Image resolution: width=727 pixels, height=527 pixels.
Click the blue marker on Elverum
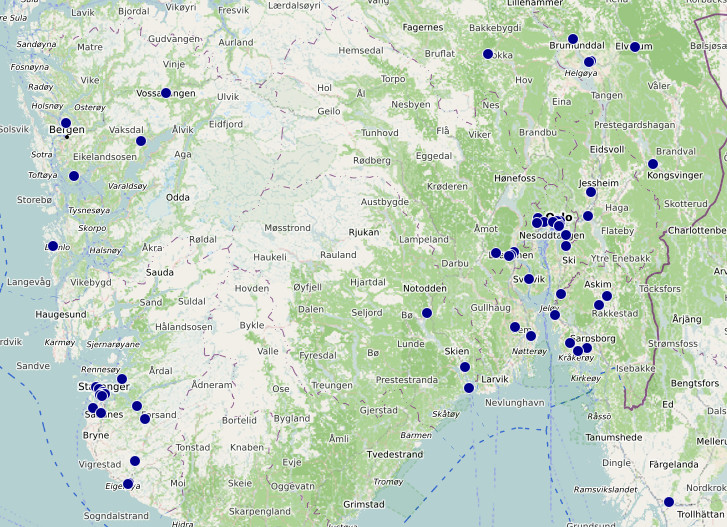click(635, 47)
